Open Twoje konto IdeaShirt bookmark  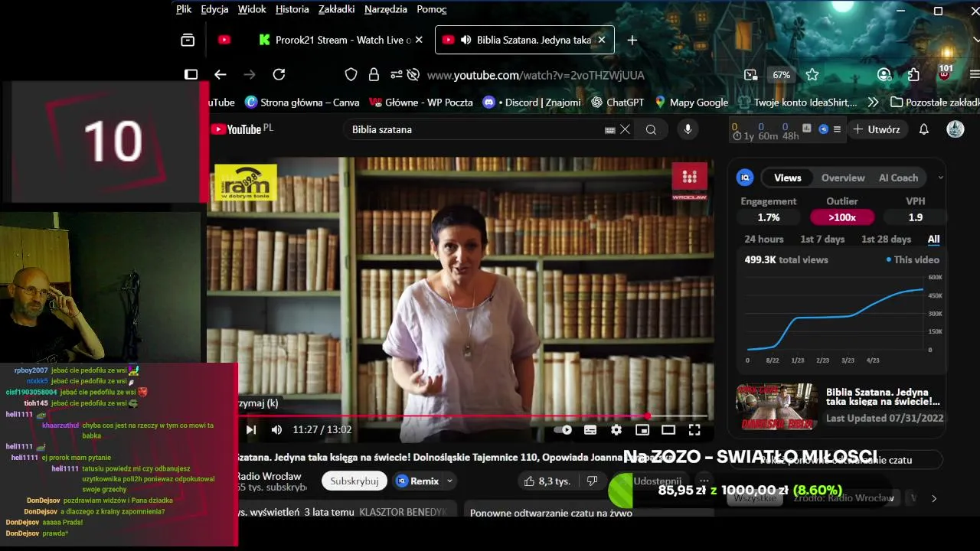(x=798, y=102)
